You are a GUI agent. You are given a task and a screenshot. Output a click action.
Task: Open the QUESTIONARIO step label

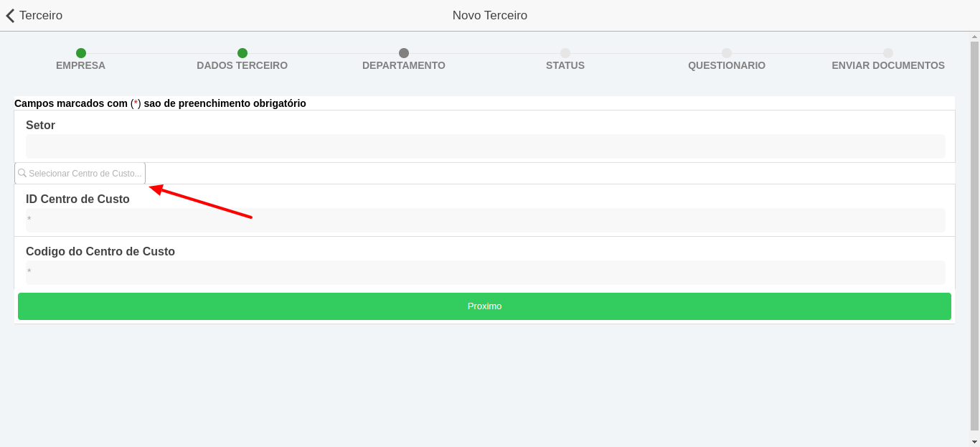[x=726, y=65]
